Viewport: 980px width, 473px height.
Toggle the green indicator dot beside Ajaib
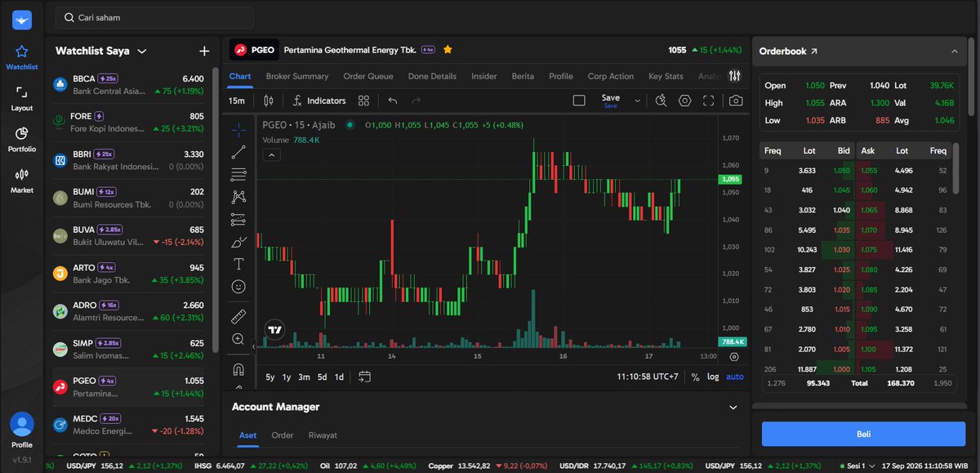click(x=350, y=125)
